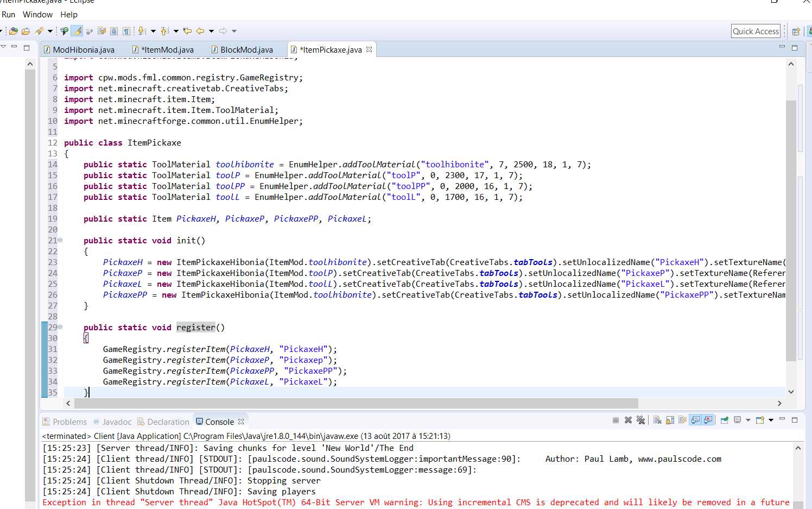The image size is (812, 509).
Task: Click the Forward navigation arrow
Action: point(223,31)
